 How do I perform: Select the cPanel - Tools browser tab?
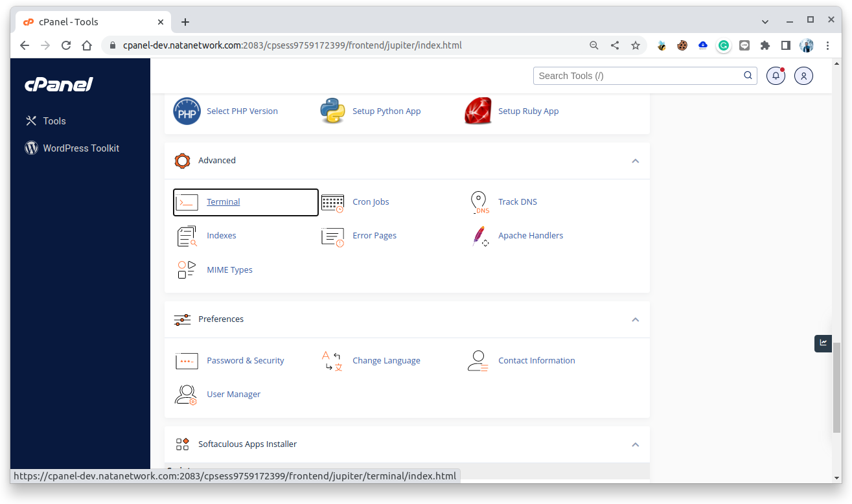pos(95,22)
